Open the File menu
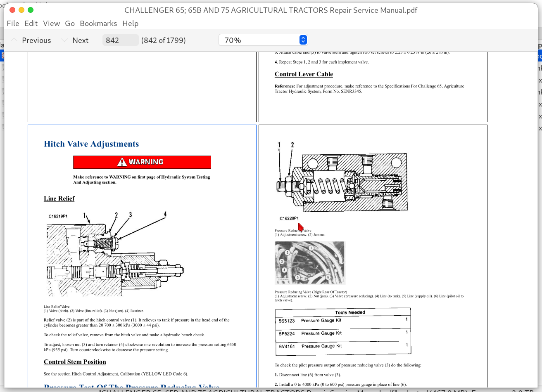542x392 pixels. 13,24
